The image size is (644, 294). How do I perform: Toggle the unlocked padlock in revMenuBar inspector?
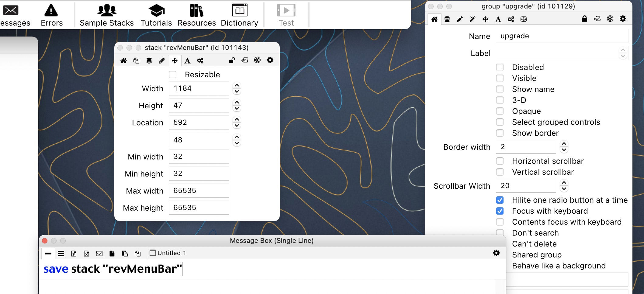232,60
